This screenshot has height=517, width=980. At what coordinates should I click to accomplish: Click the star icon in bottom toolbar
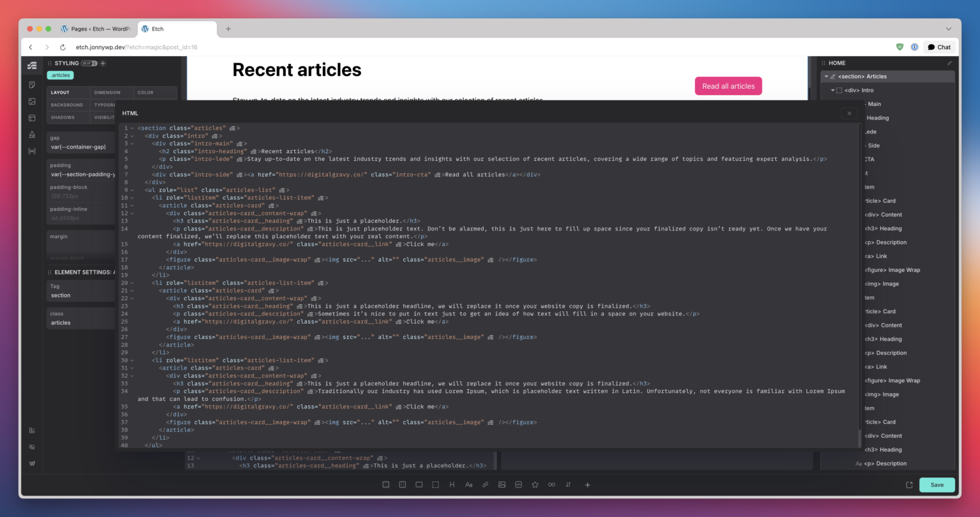535,484
